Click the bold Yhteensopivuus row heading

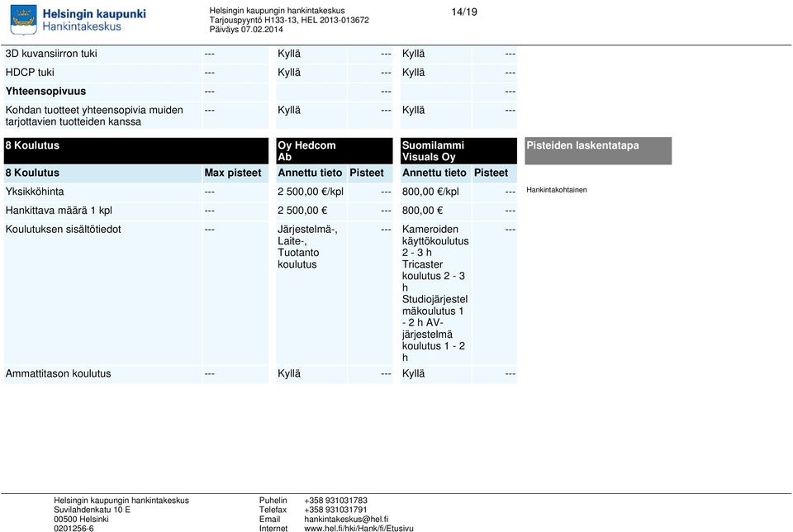click(x=45, y=92)
